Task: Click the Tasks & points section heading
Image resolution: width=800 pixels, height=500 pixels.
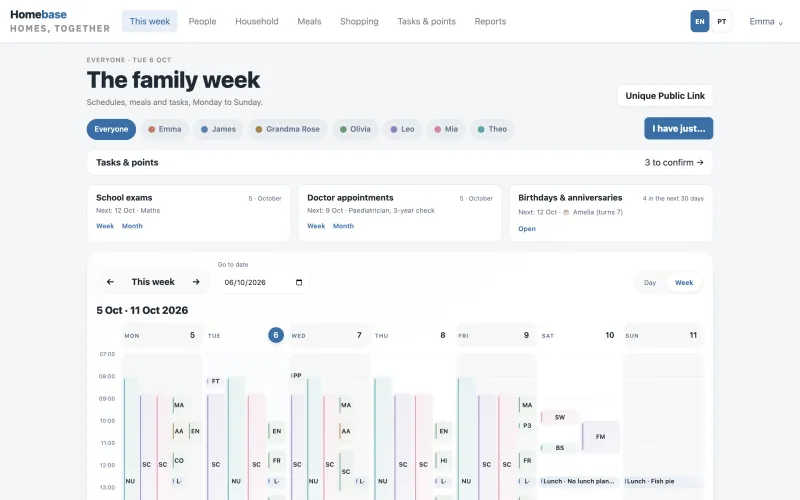Action: click(127, 162)
